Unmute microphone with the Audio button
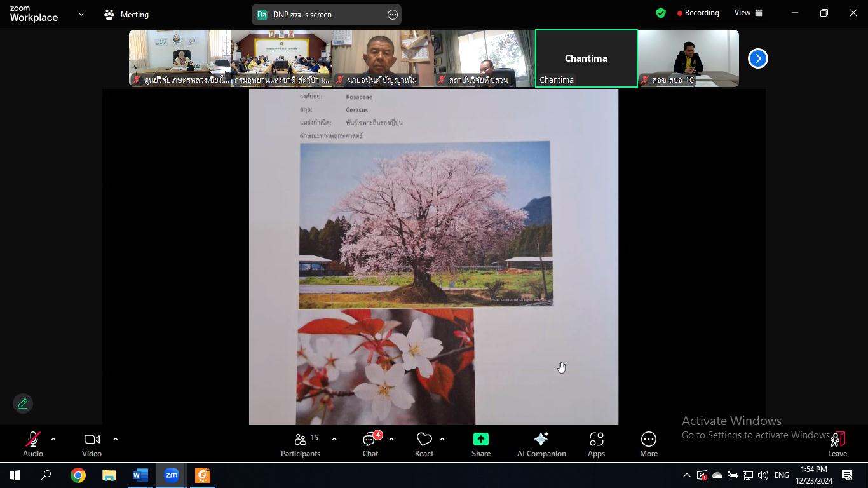Screen dimensions: 868x488 [x=33, y=444]
